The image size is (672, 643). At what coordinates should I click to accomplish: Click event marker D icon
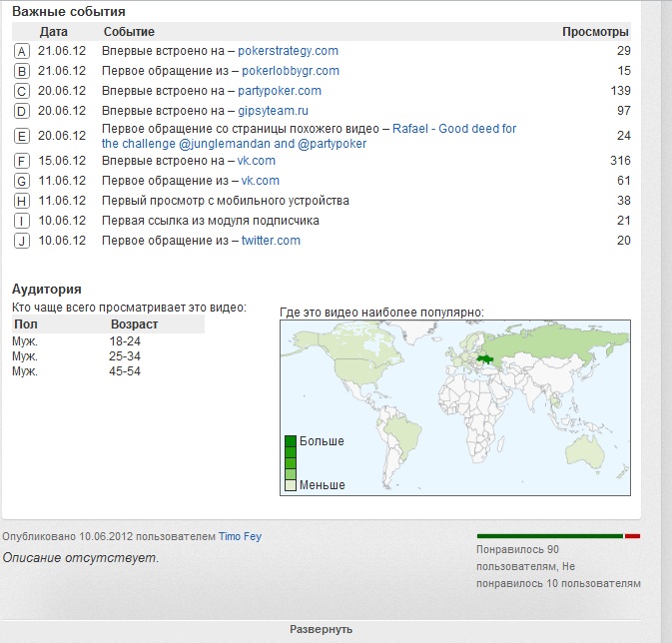pyautogui.click(x=21, y=111)
